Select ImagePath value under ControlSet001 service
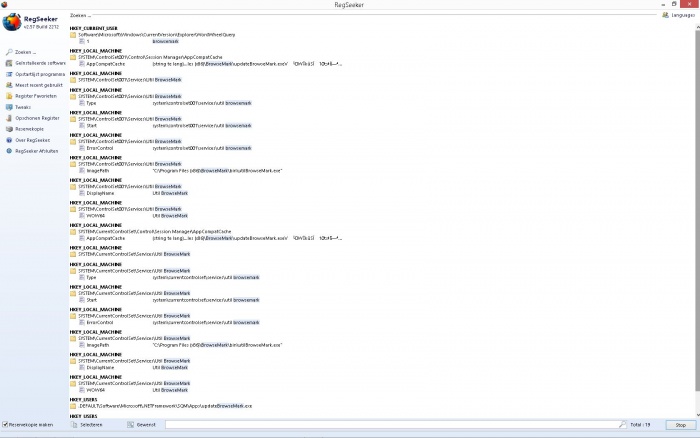 pyautogui.click(x=98, y=171)
